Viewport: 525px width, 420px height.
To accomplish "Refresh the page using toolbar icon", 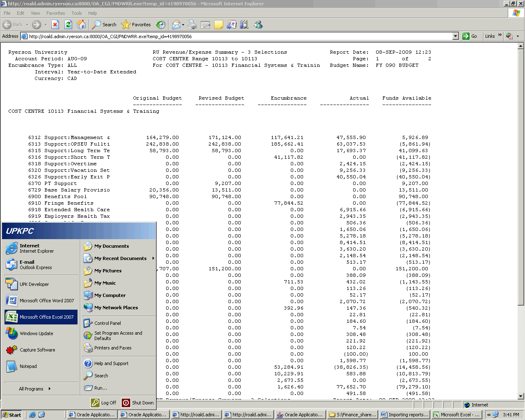I will pyautogui.click(x=68, y=25).
